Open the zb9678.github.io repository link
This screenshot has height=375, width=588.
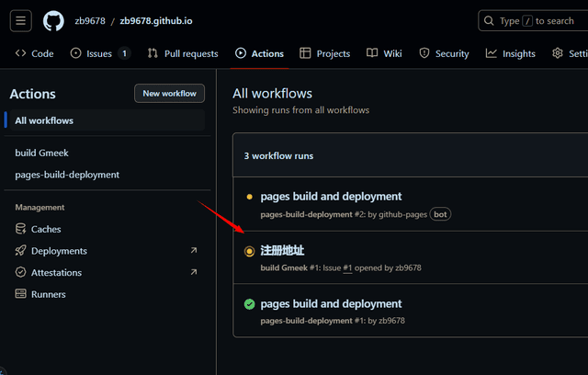pos(155,20)
